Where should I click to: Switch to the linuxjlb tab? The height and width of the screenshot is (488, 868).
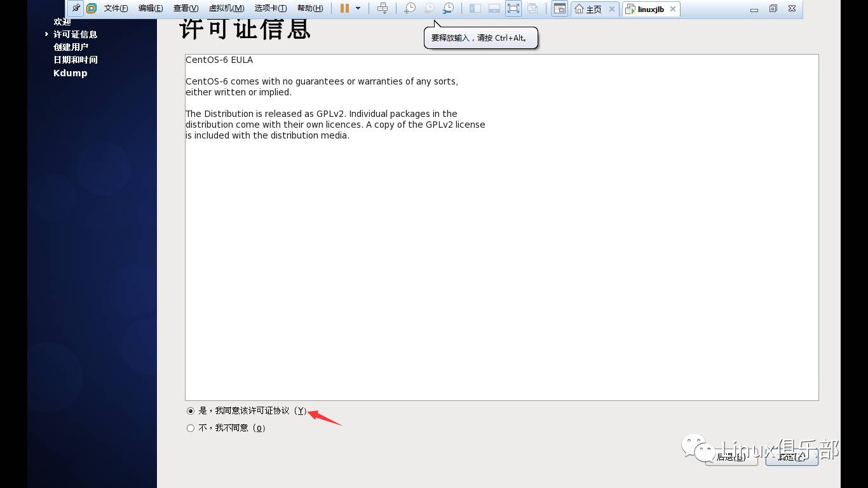coord(645,9)
